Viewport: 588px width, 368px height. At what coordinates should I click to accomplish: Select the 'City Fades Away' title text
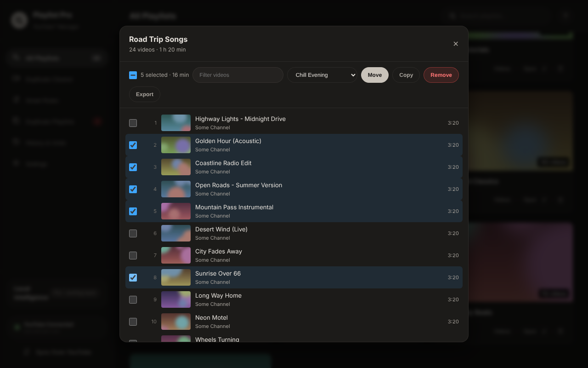pos(219,251)
